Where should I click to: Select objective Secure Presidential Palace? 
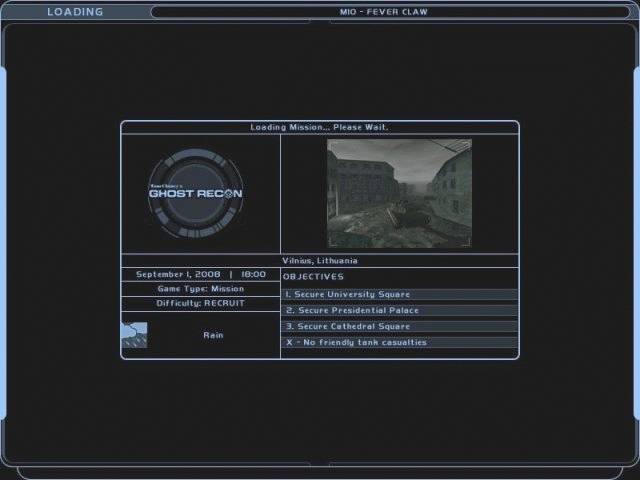click(351, 311)
